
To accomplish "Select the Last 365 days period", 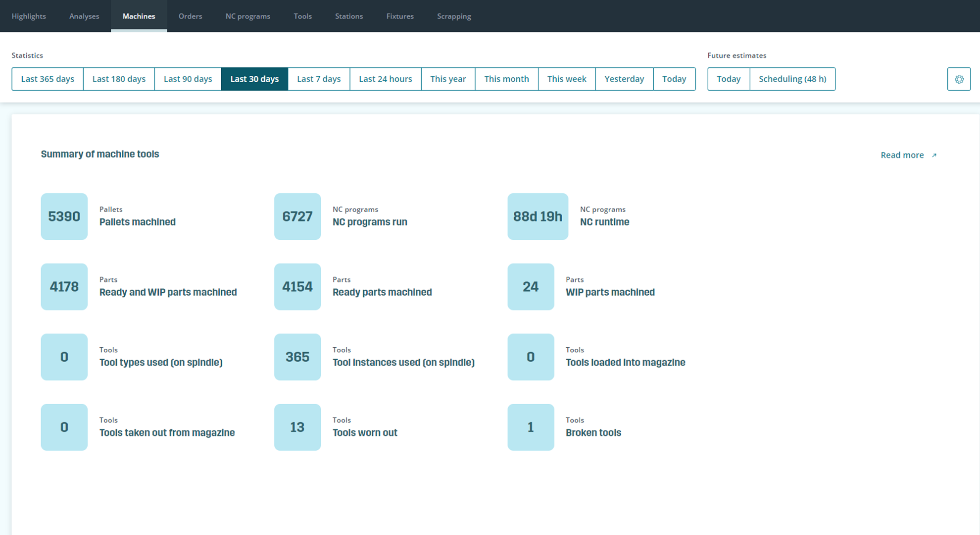I will [48, 79].
